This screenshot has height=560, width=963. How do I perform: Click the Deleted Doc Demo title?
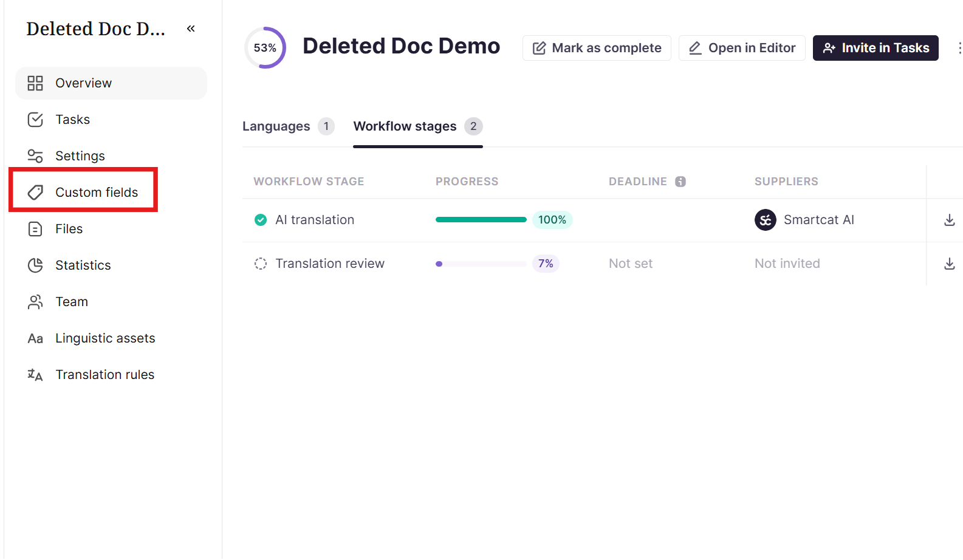402,46
